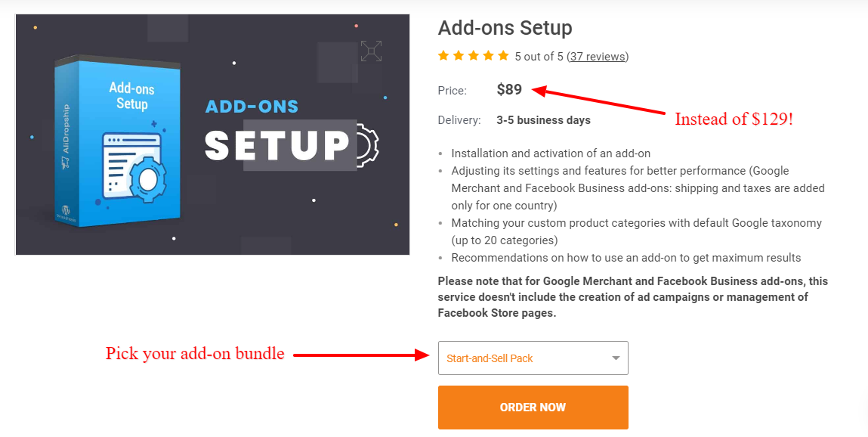Image resolution: width=868 pixels, height=437 pixels.
Task: Click the ADD-ONS blue heading in banner
Action: pyautogui.click(x=252, y=107)
